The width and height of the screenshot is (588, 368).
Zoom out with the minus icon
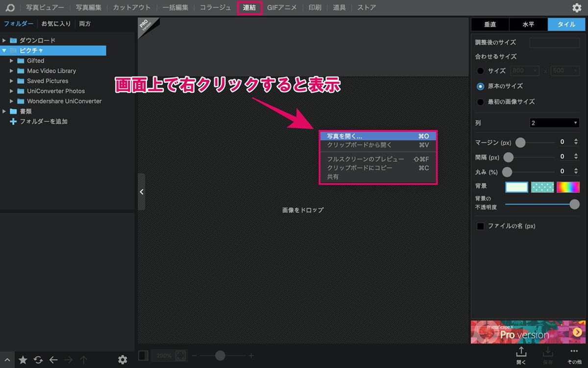pyautogui.click(x=195, y=355)
